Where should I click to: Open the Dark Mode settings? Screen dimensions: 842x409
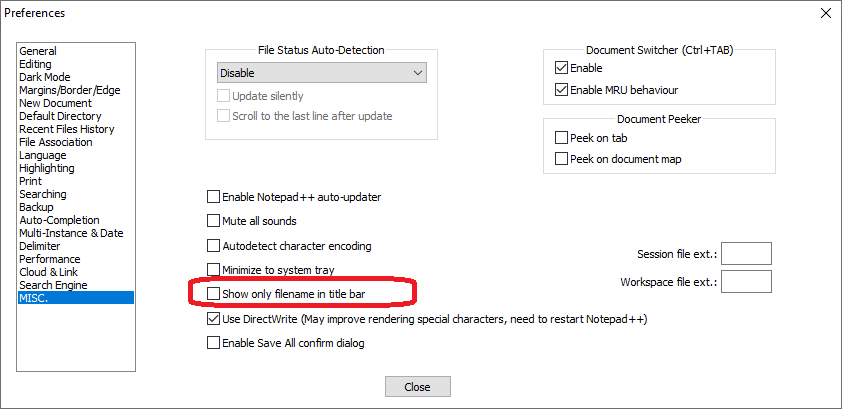[45, 77]
